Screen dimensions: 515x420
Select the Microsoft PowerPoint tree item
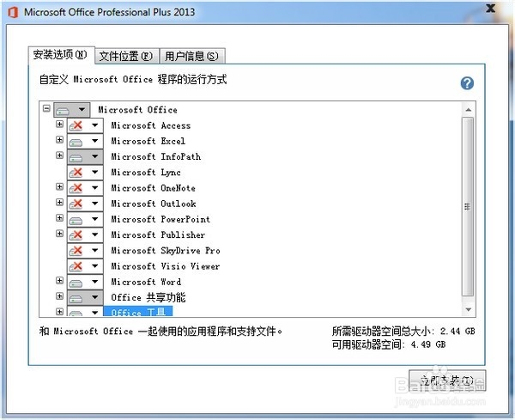coord(161,219)
